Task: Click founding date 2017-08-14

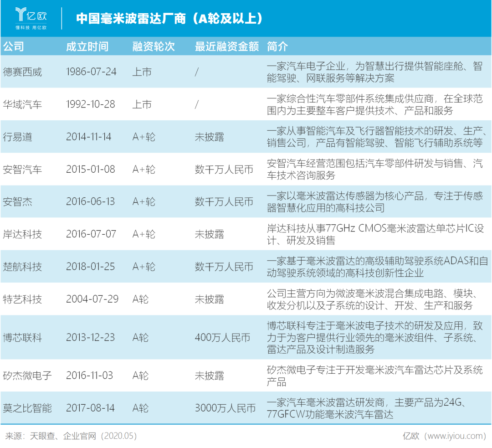Action: coord(90,408)
